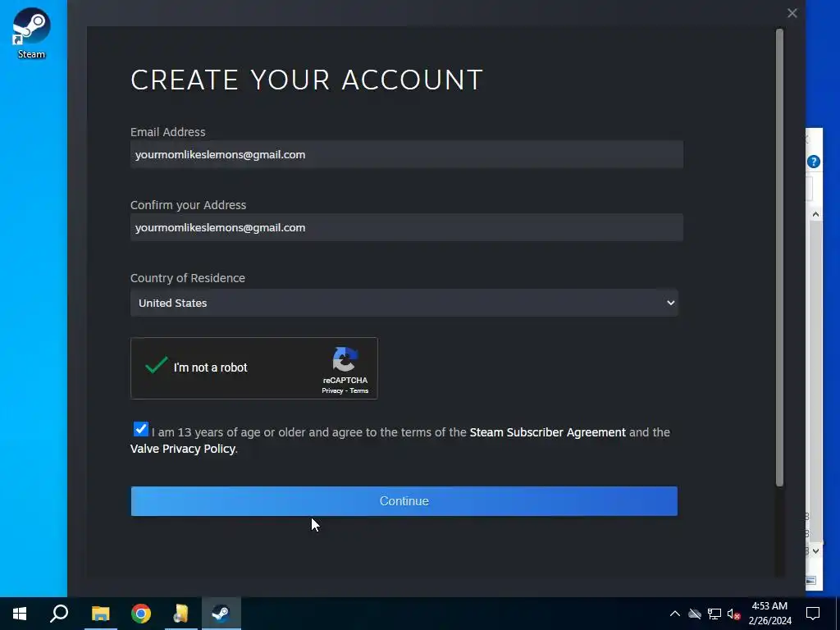Click the Steam taskbar icon

click(221, 614)
